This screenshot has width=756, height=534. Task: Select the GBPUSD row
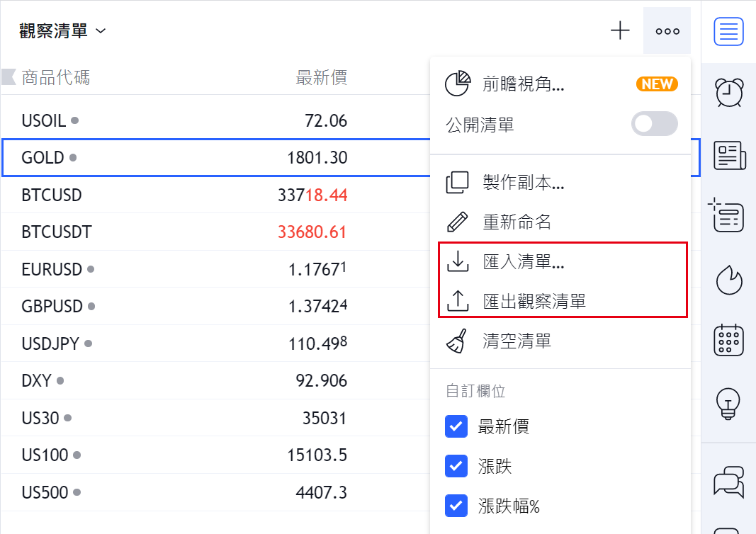pos(215,306)
